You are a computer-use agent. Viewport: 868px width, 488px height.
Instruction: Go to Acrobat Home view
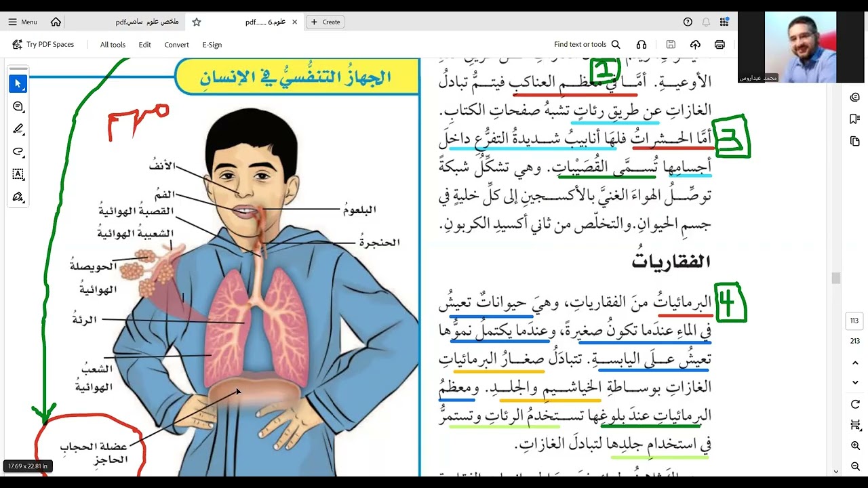tap(56, 22)
